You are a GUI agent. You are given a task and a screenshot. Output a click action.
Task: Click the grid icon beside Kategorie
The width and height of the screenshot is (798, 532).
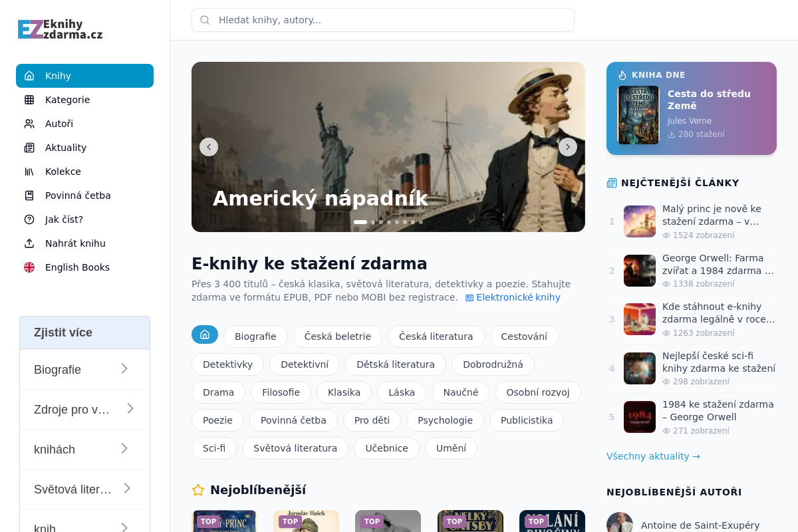point(29,100)
